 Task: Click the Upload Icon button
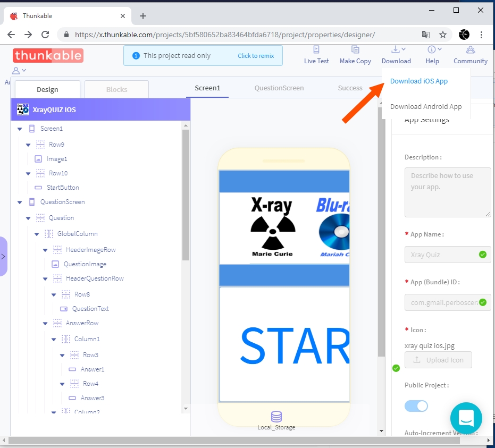pyautogui.click(x=438, y=360)
